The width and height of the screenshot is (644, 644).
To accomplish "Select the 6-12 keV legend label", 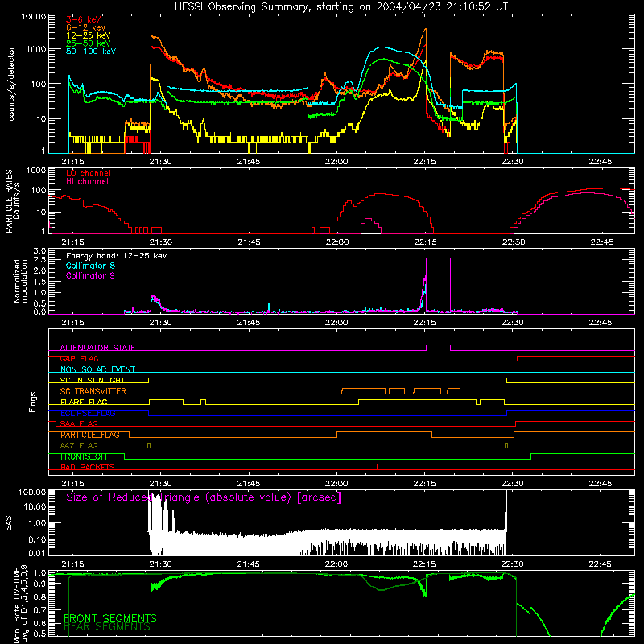I will tap(85, 27).
